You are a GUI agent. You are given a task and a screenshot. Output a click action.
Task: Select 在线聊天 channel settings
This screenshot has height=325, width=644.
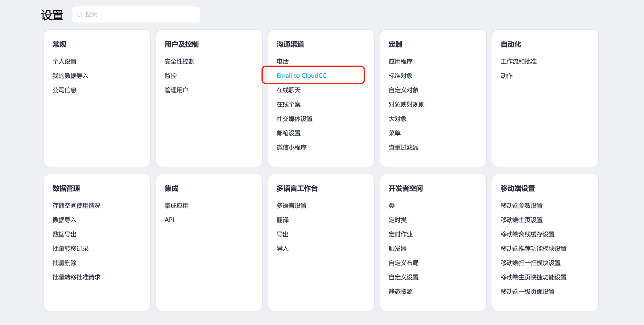tap(288, 90)
